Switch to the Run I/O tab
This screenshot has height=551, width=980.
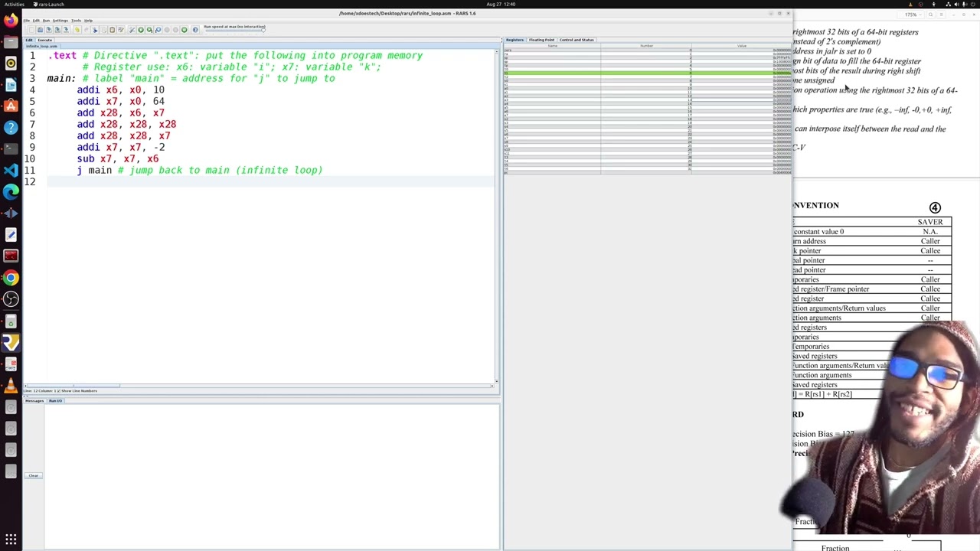[x=55, y=401]
